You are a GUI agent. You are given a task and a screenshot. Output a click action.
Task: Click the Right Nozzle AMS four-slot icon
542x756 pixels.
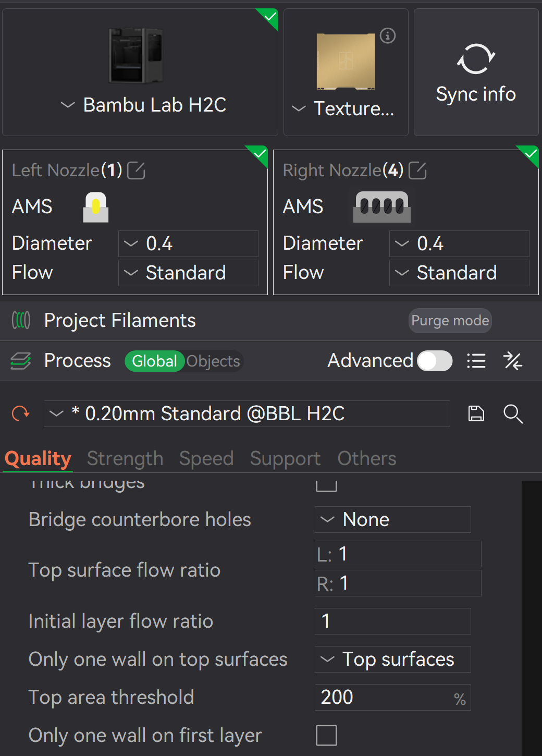coord(382,207)
